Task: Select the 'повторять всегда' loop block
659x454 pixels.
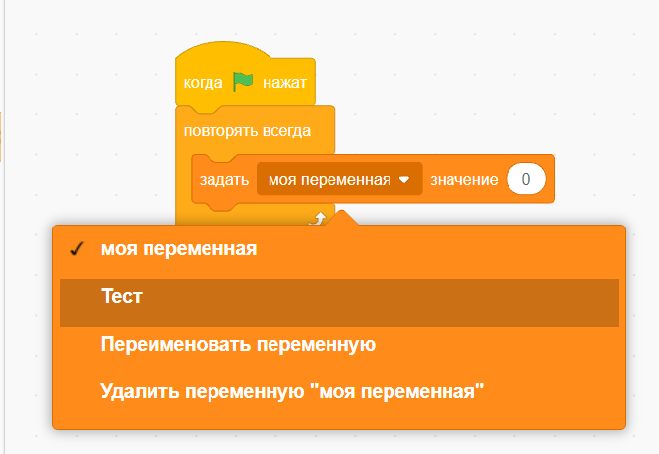Action: click(247, 131)
